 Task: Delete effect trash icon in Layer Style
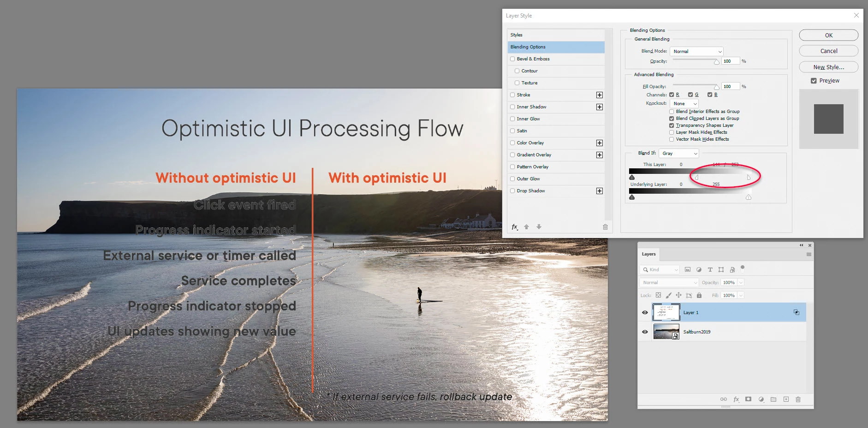(605, 227)
